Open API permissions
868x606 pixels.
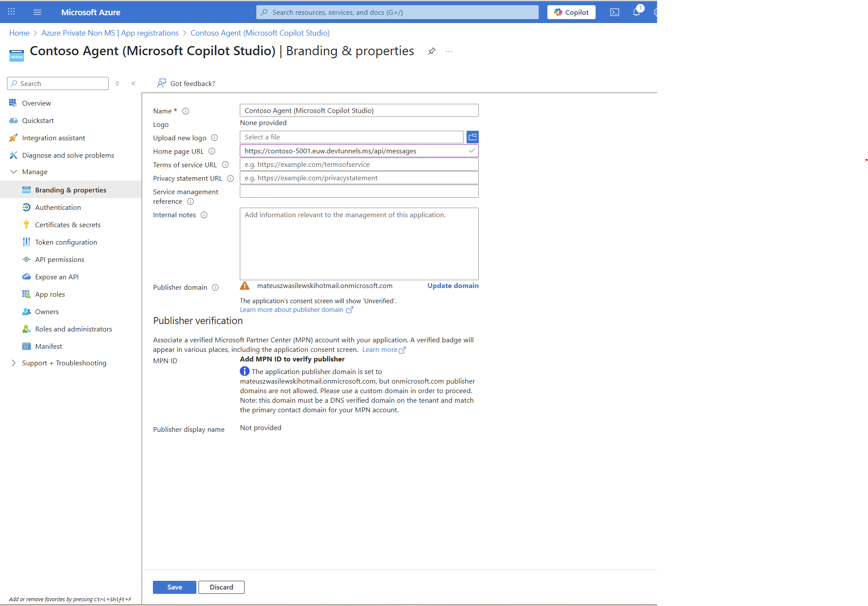coord(60,259)
